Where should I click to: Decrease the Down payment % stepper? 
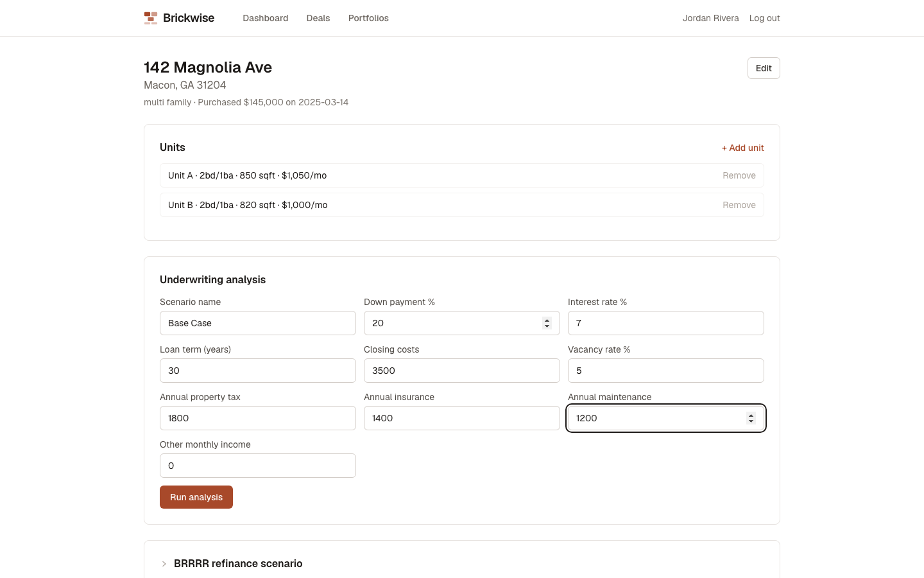(547, 326)
